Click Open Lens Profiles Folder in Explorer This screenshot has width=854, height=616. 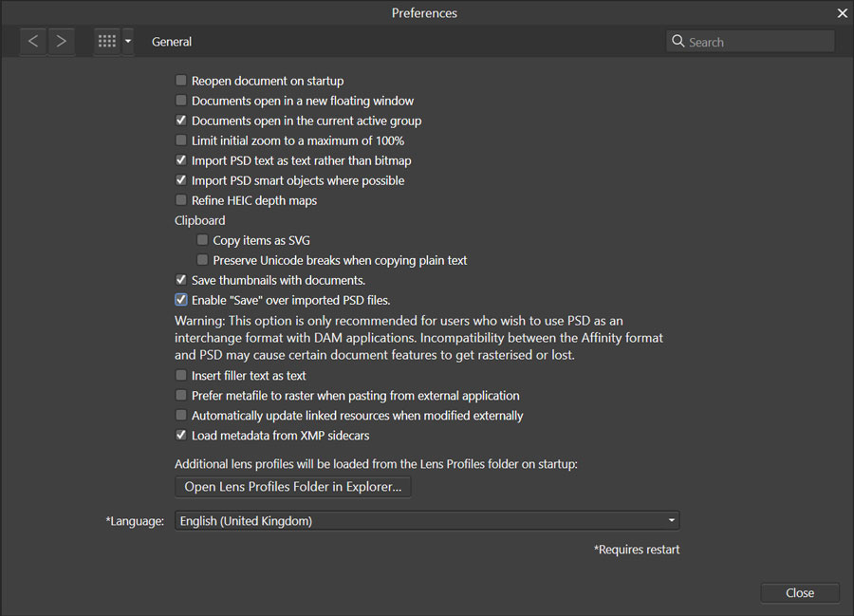293,486
